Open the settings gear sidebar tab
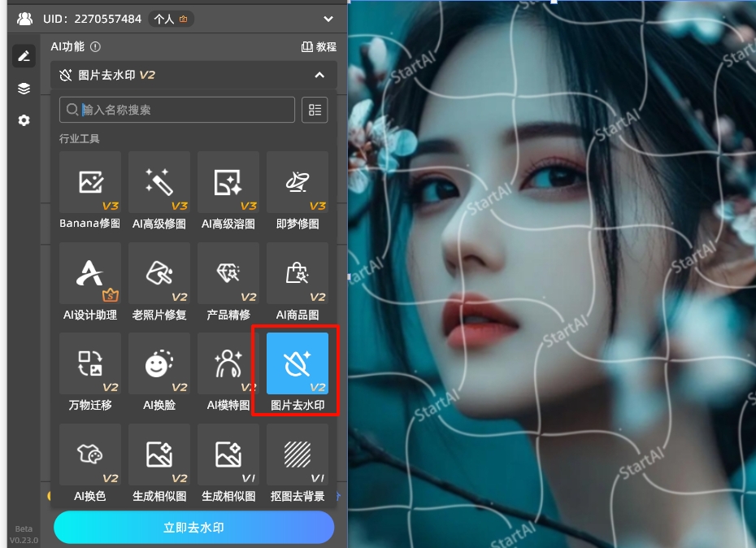Image resolution: width=756 pixels, height=548 pixels. pyautogui.click(x=24, y=120)
